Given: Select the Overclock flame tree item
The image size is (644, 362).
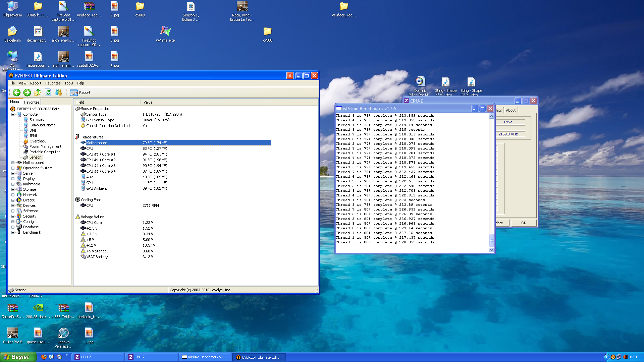Looking at the screenshot, I should [37, 141].
